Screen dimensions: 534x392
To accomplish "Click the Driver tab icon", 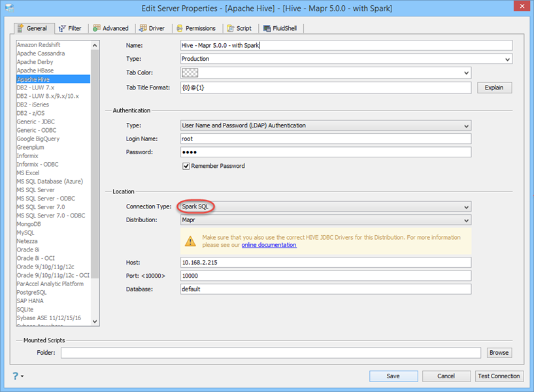I will (143, 28).
